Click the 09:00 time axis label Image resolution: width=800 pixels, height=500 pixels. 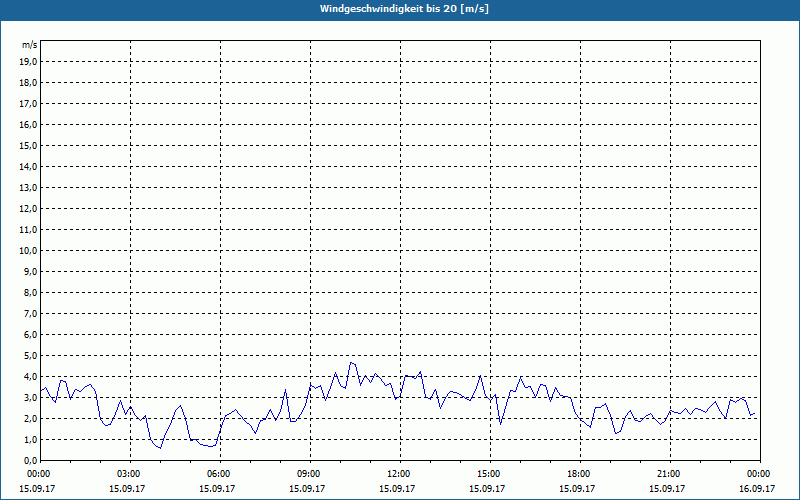[310, 474]
